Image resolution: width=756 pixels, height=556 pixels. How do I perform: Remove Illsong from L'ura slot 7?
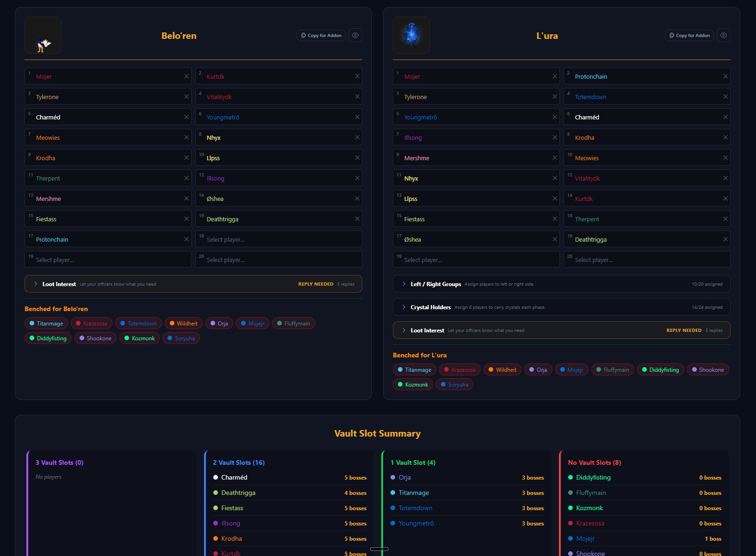555,137
